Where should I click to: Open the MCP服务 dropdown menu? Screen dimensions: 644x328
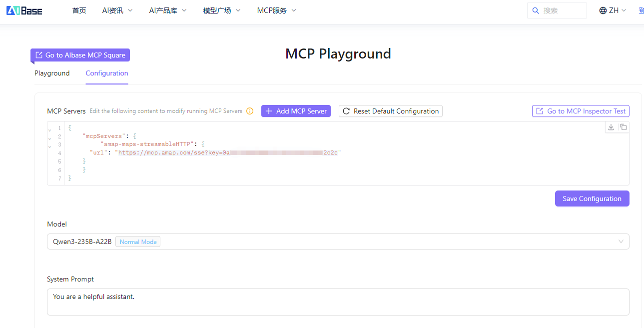277,10
